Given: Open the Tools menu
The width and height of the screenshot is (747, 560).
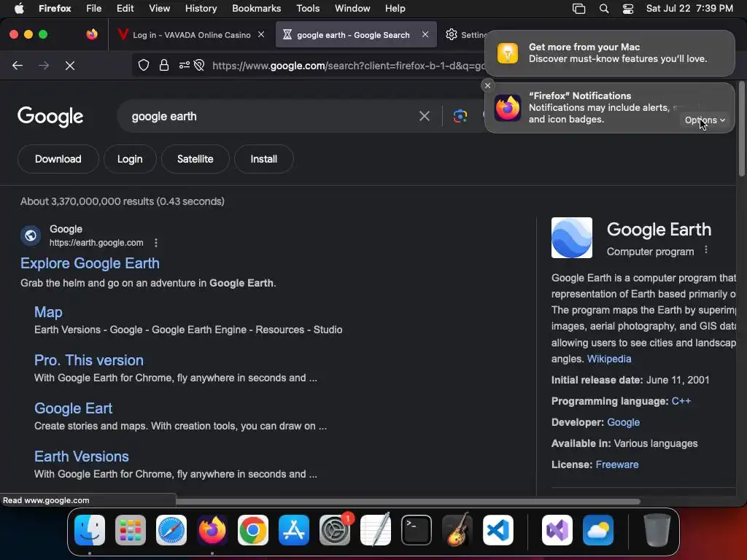Looking at the screenshot, I should (x=308, y=8).
